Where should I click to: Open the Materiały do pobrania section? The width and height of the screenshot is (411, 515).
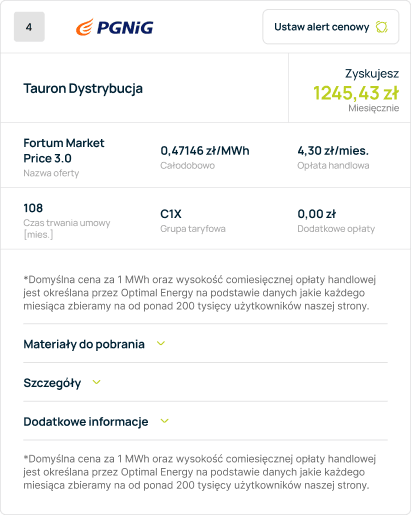tap(84, 344)
